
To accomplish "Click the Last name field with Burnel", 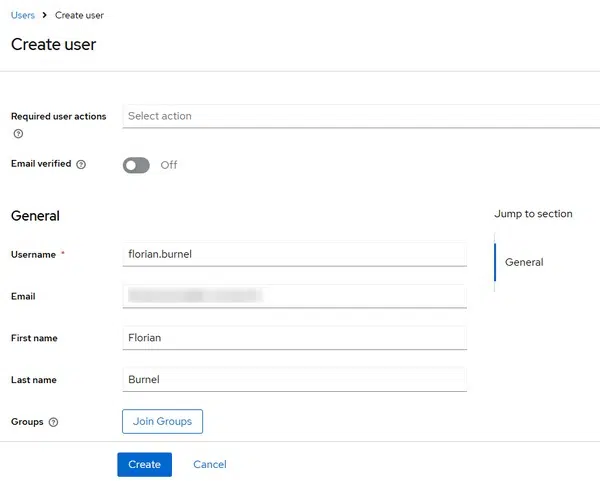I will click(x=294, y=380).
